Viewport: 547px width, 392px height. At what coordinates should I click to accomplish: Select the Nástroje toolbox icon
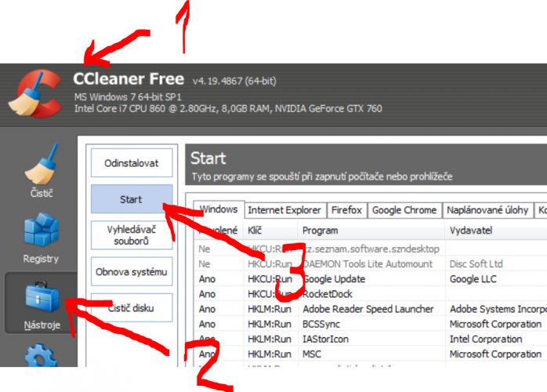[x=42, y=296]
